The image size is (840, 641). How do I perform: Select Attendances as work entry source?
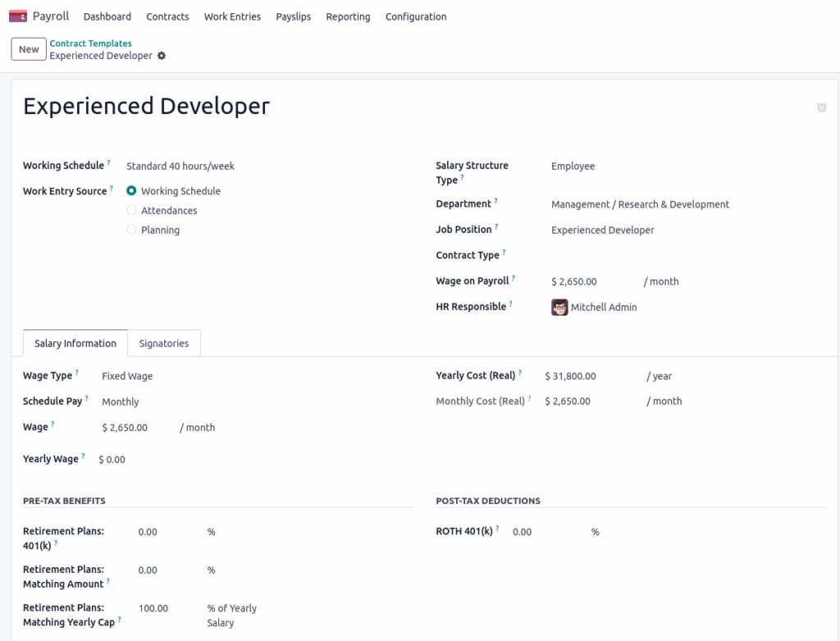point(131,211)
